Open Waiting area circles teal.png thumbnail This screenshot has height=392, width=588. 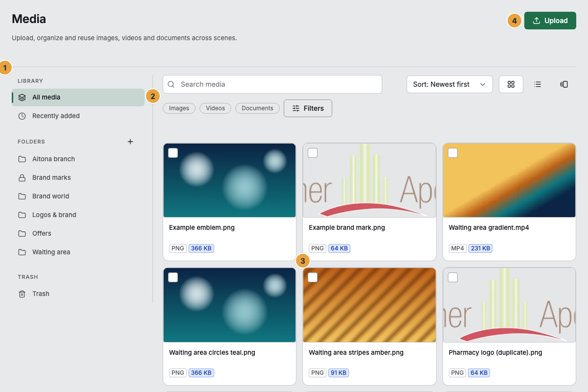coord(229,305)
